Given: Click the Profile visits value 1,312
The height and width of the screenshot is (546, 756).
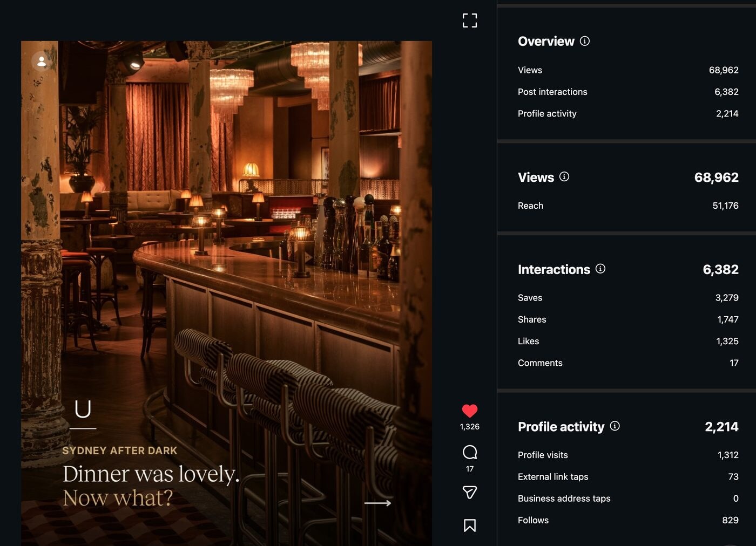Looking at the screenshot, I should point(728,455).
